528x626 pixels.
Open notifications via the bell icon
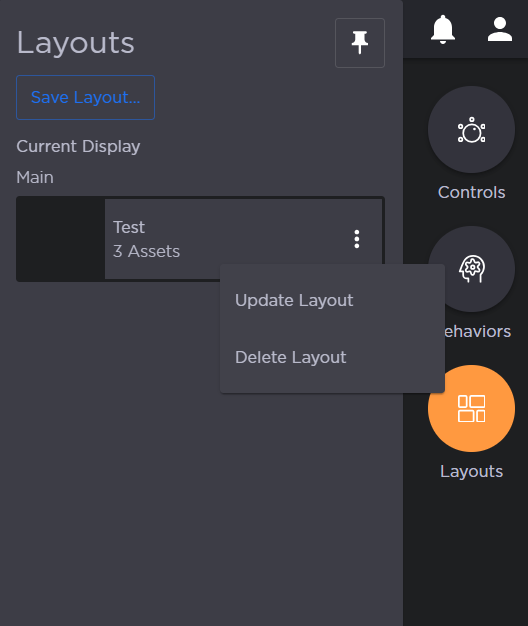tap(443, 29)
